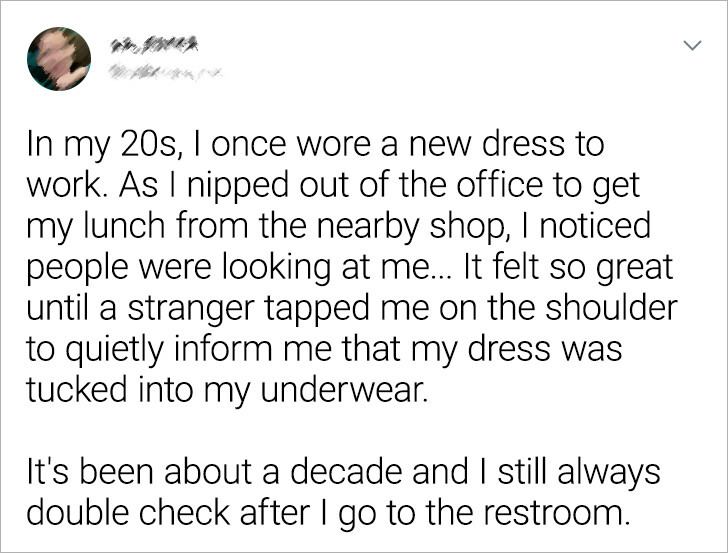Open the blurred display name profile link
Viewport: 728px width, 553px height.
click(154, 45)
